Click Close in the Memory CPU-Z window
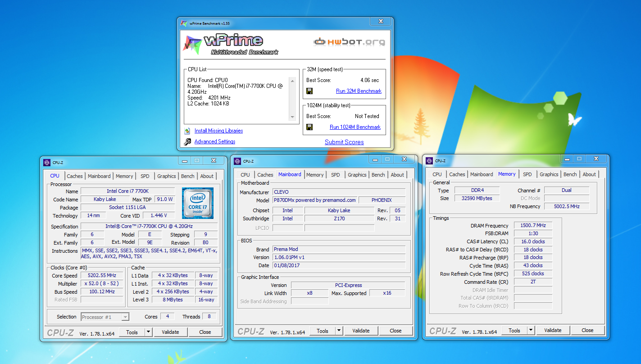Image resolution: width=641 pixels, height=364 pixels. pyautogui.click(x=587, y=330)
